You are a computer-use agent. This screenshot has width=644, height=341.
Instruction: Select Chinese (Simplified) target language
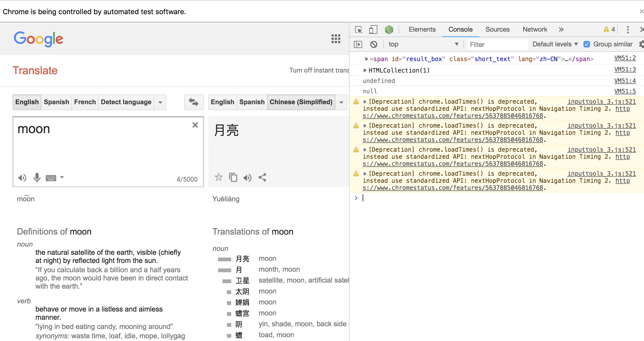tap(301, 102)
